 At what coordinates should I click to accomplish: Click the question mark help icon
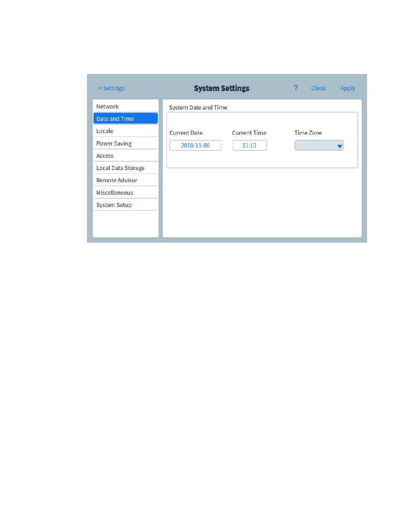pos(296,88)
